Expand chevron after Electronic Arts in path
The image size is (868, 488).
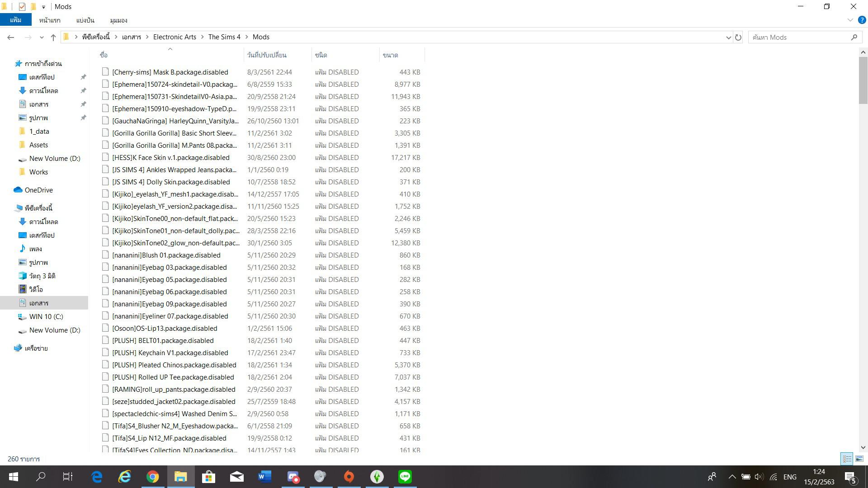click(202, 37)
